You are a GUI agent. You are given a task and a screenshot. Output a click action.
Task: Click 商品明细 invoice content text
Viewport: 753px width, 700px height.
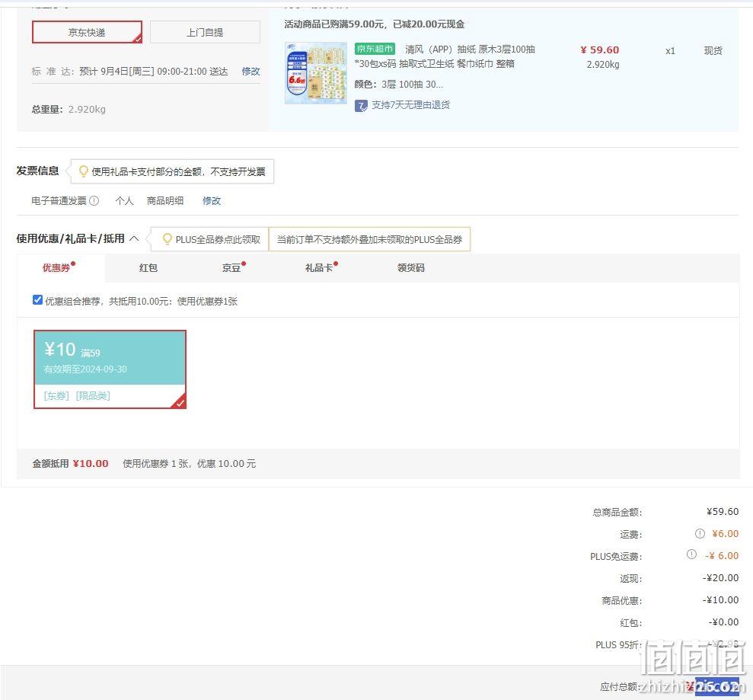click(x=164, y=201)
